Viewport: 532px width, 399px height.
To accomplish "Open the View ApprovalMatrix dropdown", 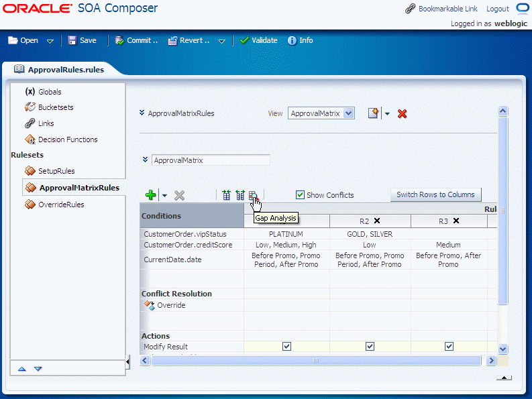I will click(x=349, y=113).
